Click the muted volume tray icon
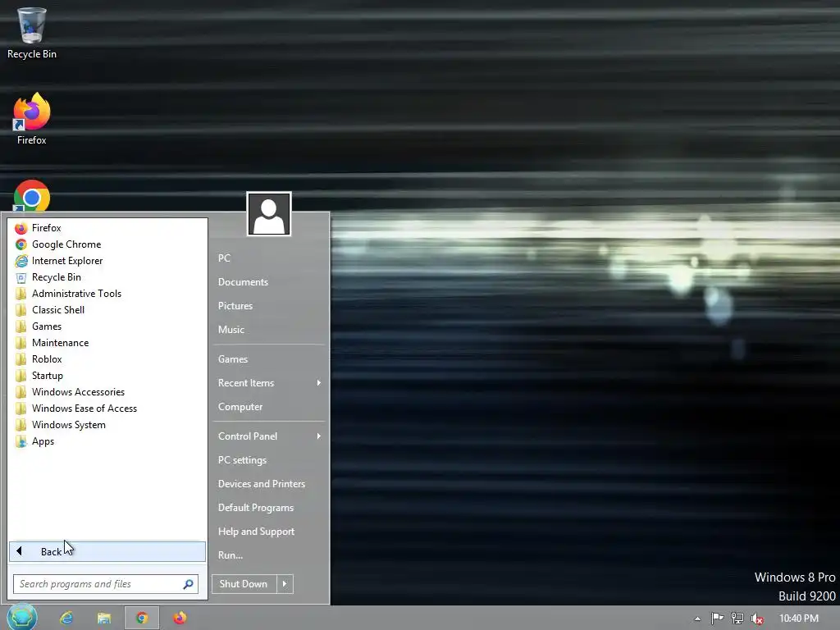This screenshot has height=630, width=840. [x=757, y=619]
